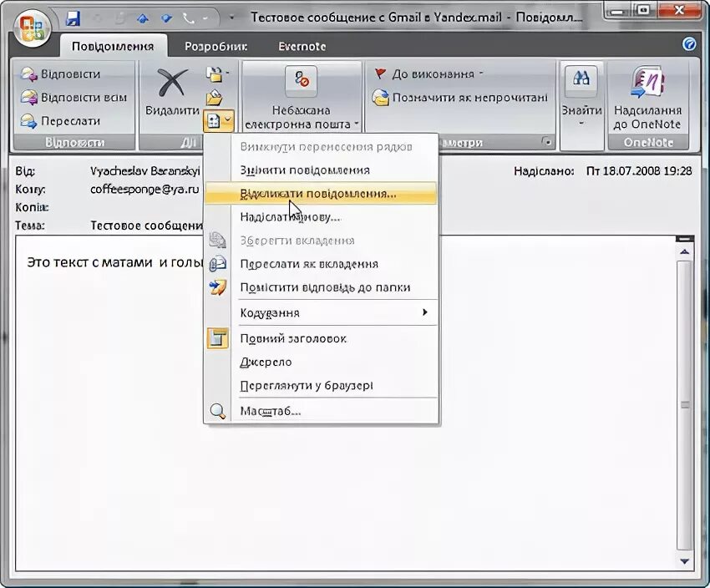Select Надіслати знову menu item

coord(321,217)
